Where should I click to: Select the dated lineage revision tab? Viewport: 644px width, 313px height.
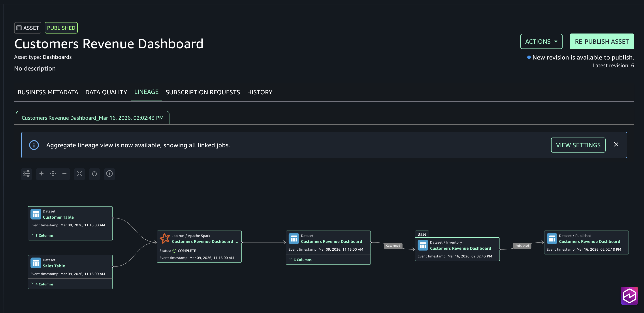point(92,118)
